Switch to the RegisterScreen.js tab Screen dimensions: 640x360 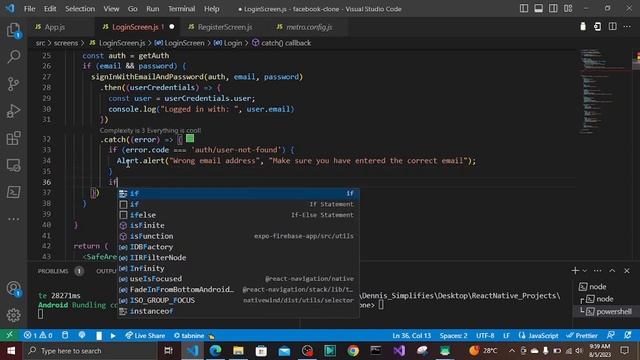(x=224, y=27)
